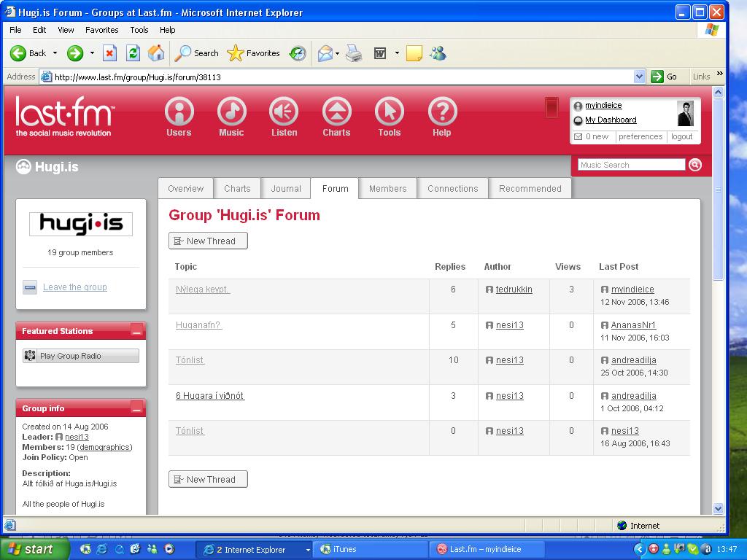This screenshot has width=747, height=560.
Task: Open the Tools menu
Action: (x=139, y=29)
